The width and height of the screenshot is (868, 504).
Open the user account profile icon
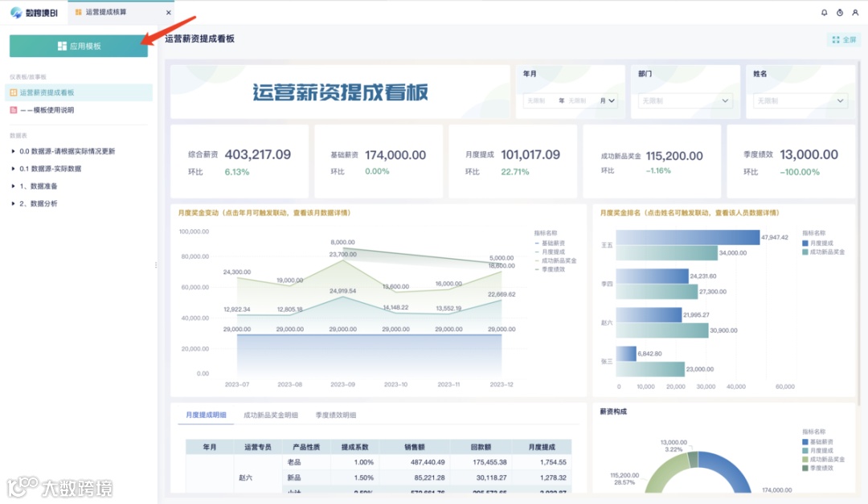[855, 12]
